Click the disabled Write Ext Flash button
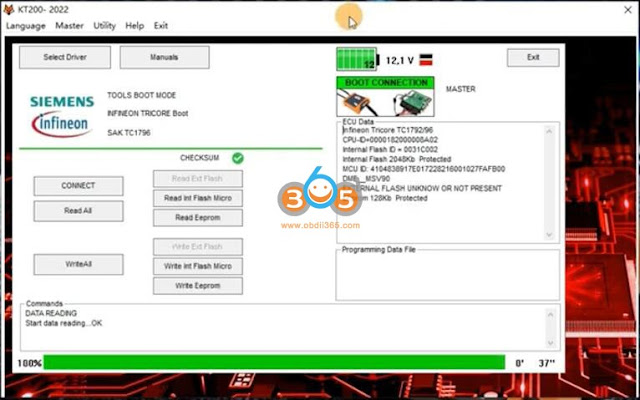 [198, 247]
